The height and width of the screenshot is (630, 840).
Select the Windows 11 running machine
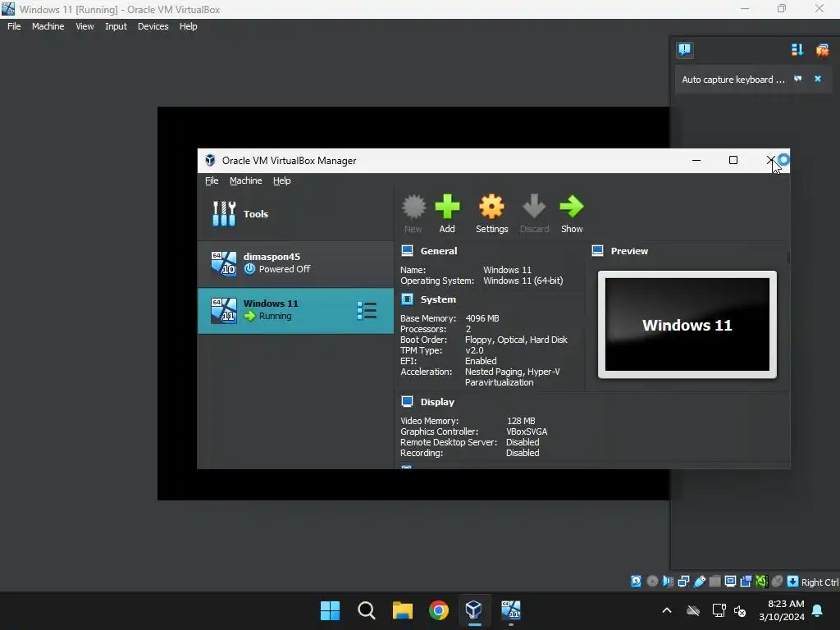point(295,311)
